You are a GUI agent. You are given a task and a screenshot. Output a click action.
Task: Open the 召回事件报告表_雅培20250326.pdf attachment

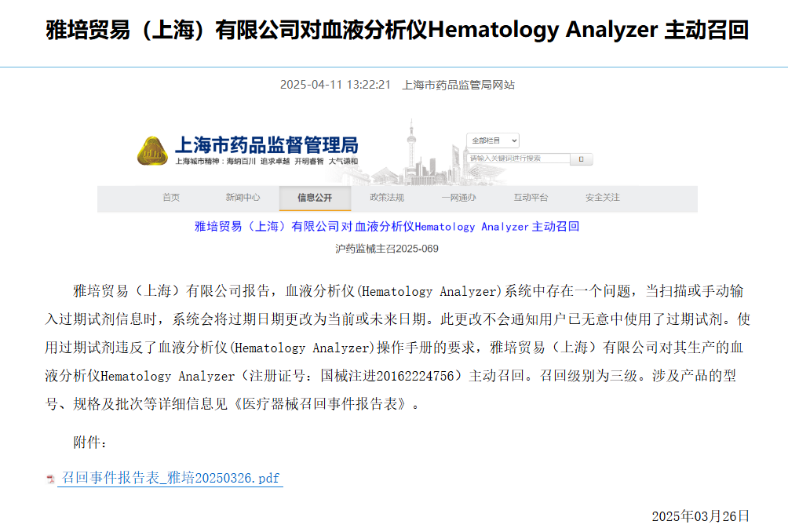click(x=170, y=478)
